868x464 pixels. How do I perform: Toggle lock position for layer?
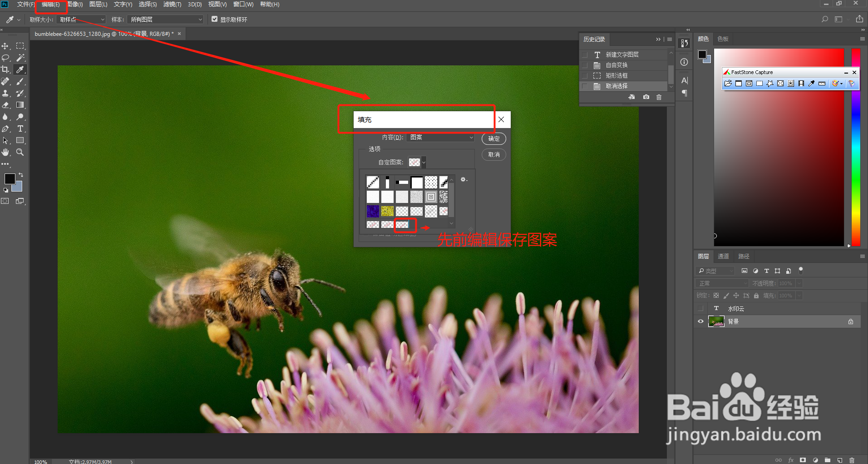click(x=736, y=296)
